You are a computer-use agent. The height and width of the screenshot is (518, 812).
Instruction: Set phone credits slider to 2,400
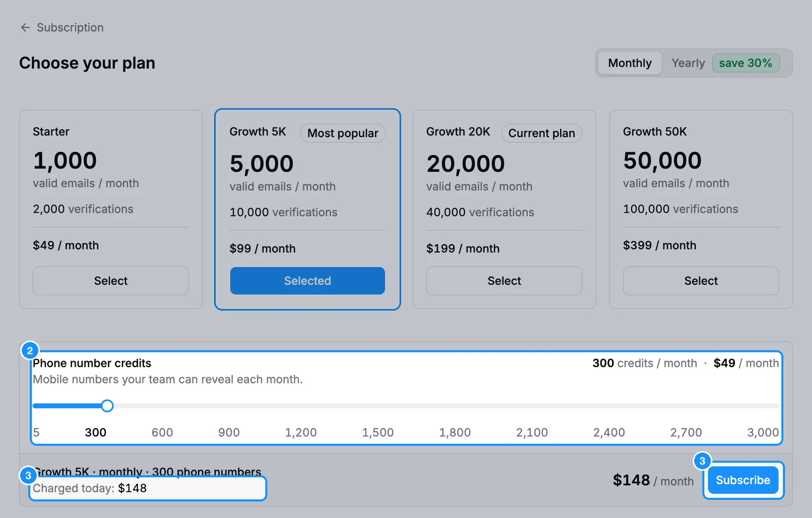(x=610, y=432)
